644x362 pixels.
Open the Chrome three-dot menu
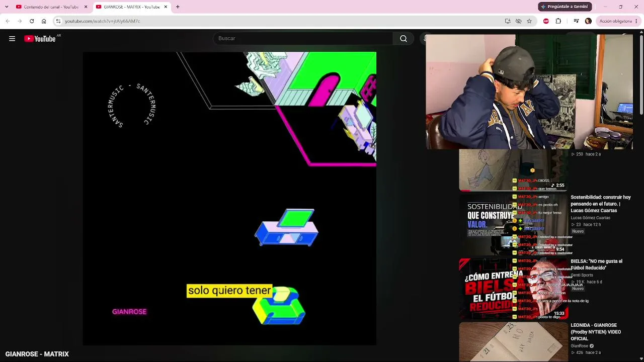(636, 21)
